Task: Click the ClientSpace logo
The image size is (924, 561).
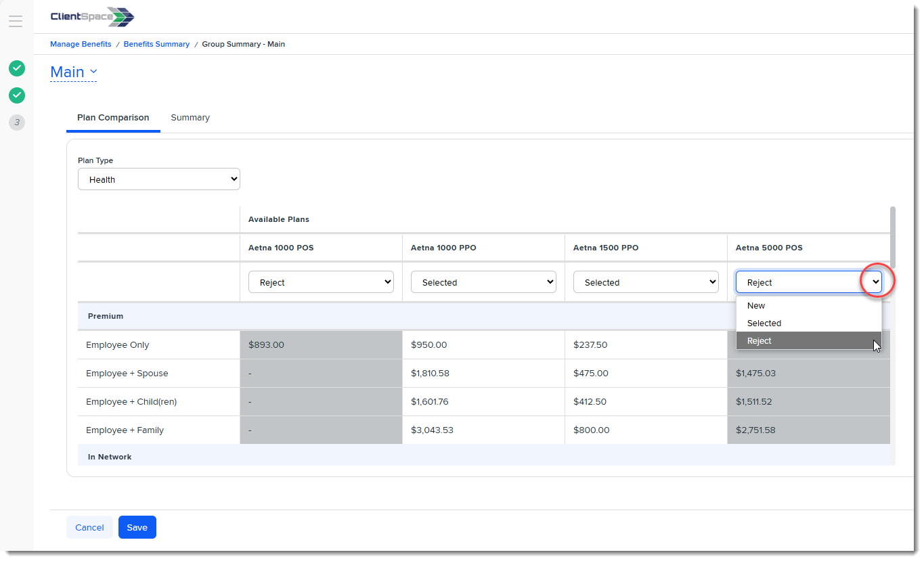Action: click(92, 17)
